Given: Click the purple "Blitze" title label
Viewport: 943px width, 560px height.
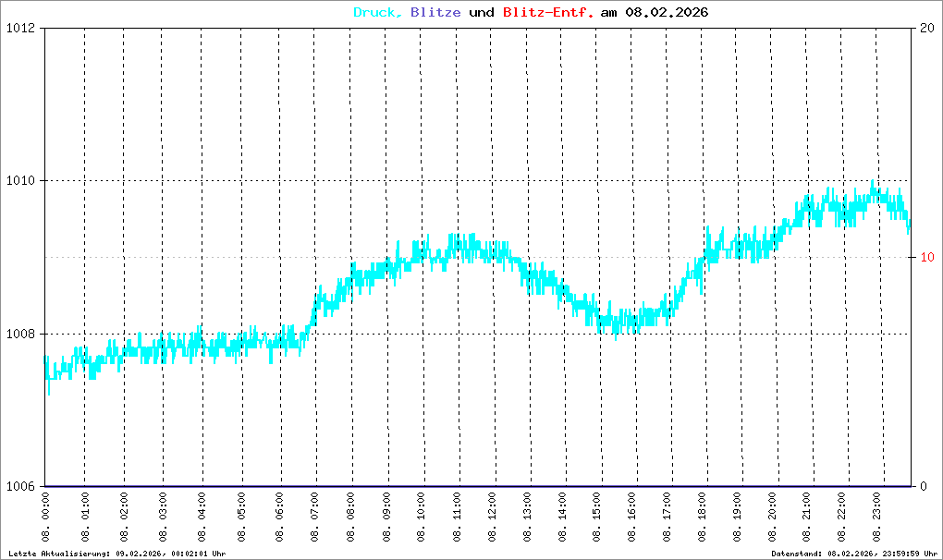Looking at the screenshot, I should click(435, 13).
